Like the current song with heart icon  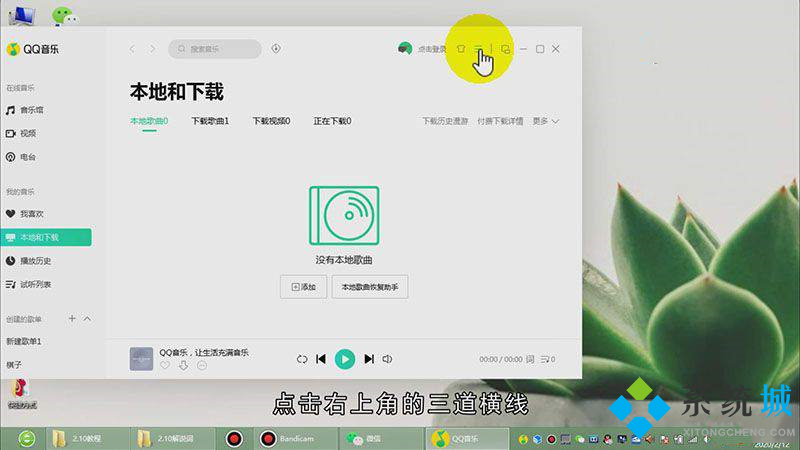tap(165, 365)
